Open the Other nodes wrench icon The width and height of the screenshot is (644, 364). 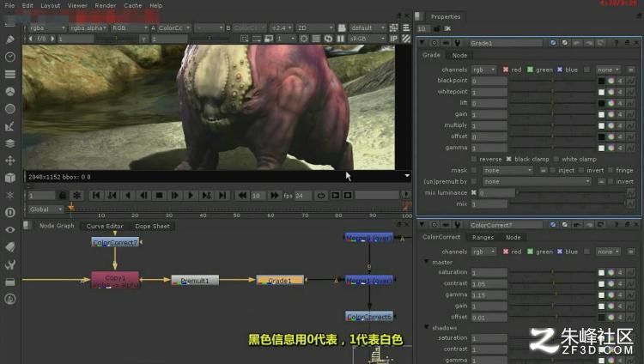(9, 264)
